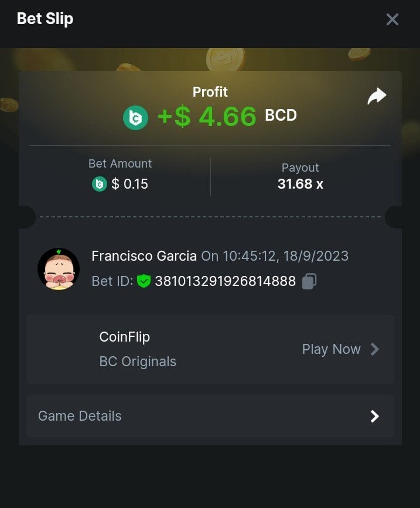420x508 pixels.
Task: Click the Bet ID number 381013291926814888
Action: [x=226, y=281]
